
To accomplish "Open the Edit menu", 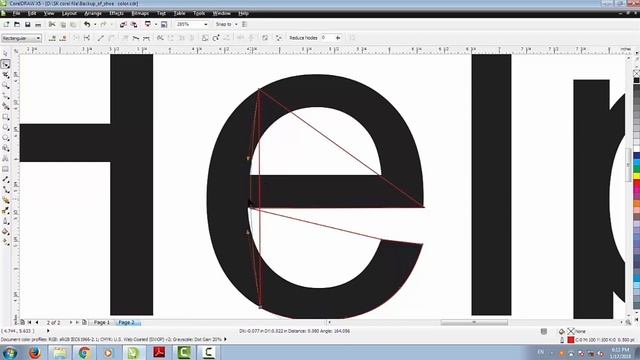I will click(x=32, y=13).
